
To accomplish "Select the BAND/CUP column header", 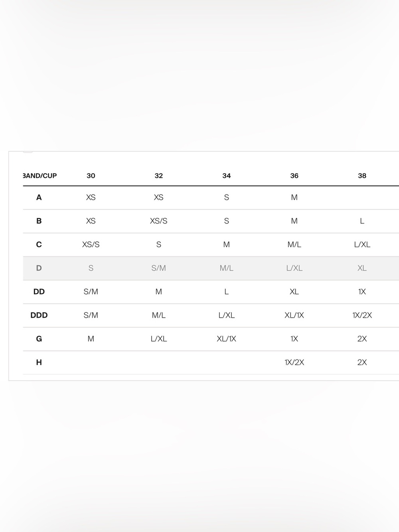I will tap(40, 176).
